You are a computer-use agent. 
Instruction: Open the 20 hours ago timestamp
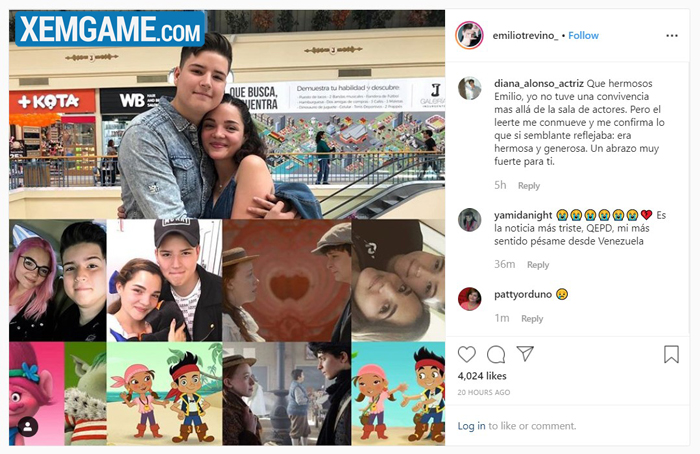(483, 392)
